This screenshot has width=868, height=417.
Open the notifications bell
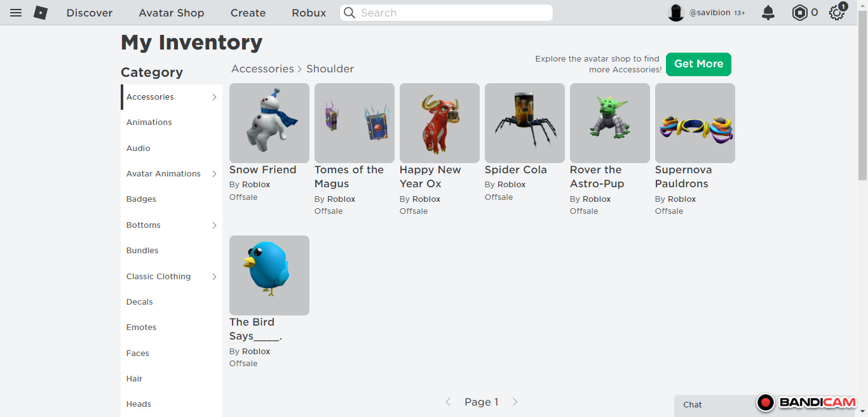coord(768,13)
